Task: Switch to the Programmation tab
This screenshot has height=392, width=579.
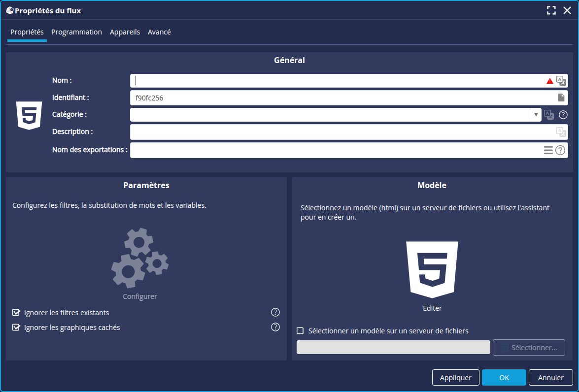Action: coord(76,32)
